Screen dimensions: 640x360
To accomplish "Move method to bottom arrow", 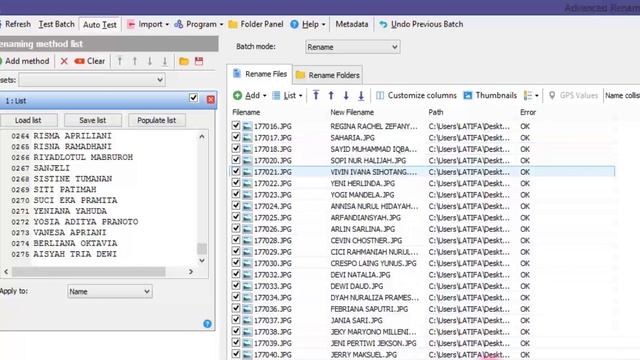I will point(165,61).
